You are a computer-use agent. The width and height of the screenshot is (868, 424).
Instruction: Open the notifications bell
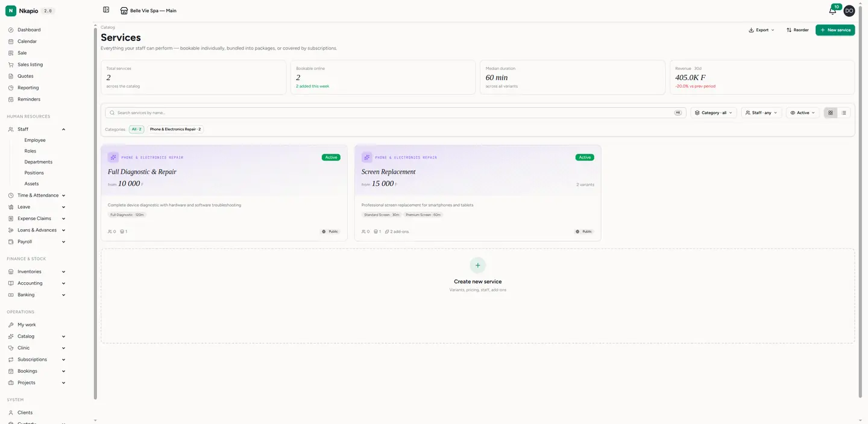pos(832,10)
